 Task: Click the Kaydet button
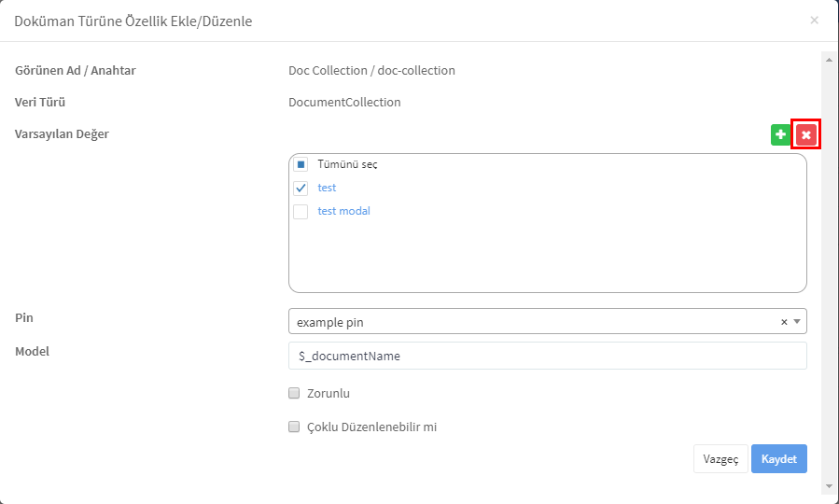coord(779,459)
